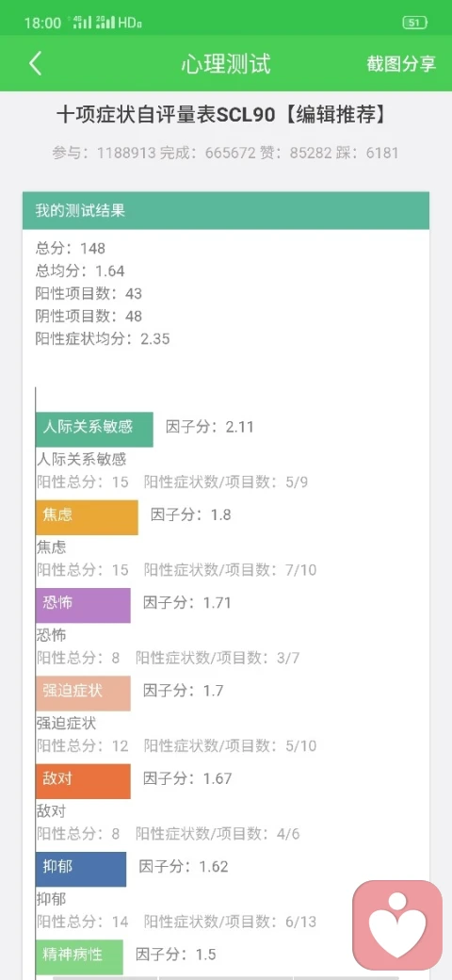This screenshot has height=980, width=452.
Task: Open the pink heart floating icon
Action: (397, 923)
